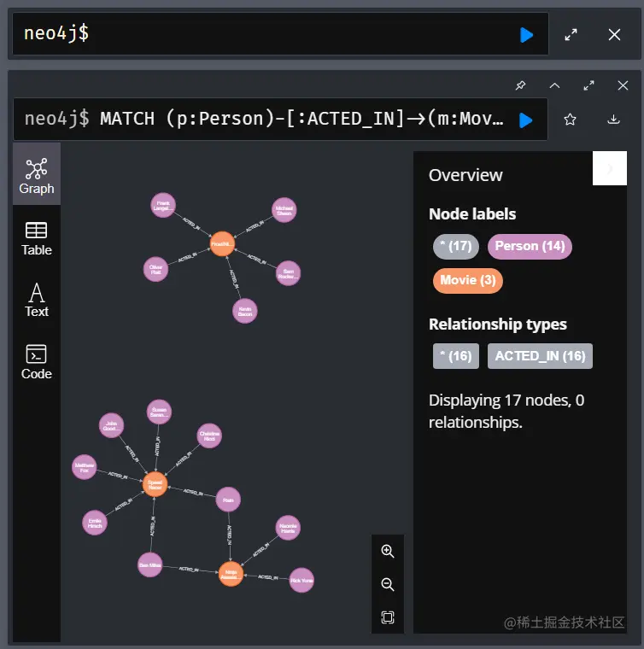Click the "Node labels" heading

pyautogui.click(x=472, y=214)
